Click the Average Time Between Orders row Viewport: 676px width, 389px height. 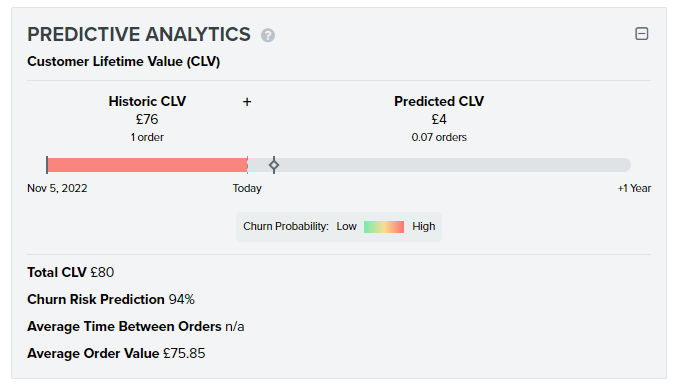[136, 326]
